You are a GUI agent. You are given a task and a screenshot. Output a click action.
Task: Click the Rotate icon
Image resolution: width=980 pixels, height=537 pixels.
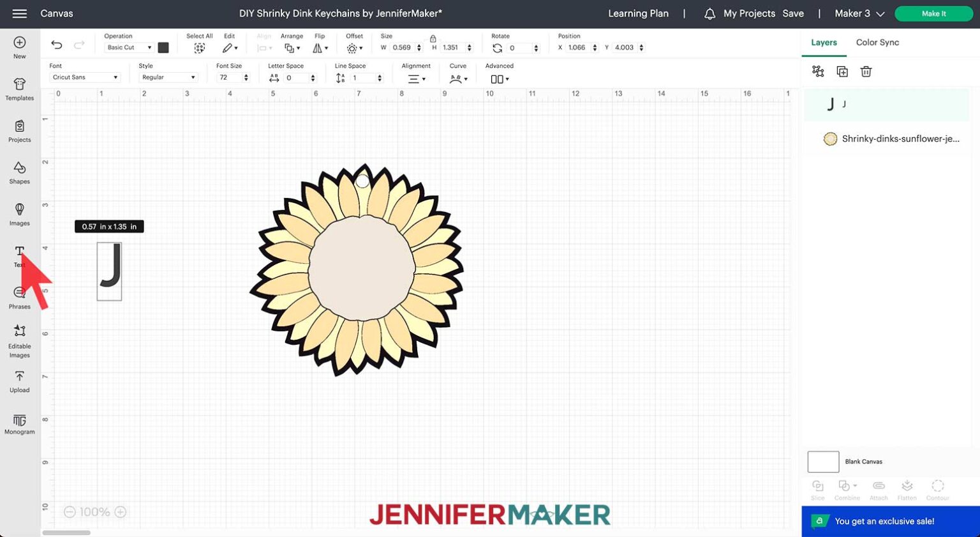click(x=498, y=48)
